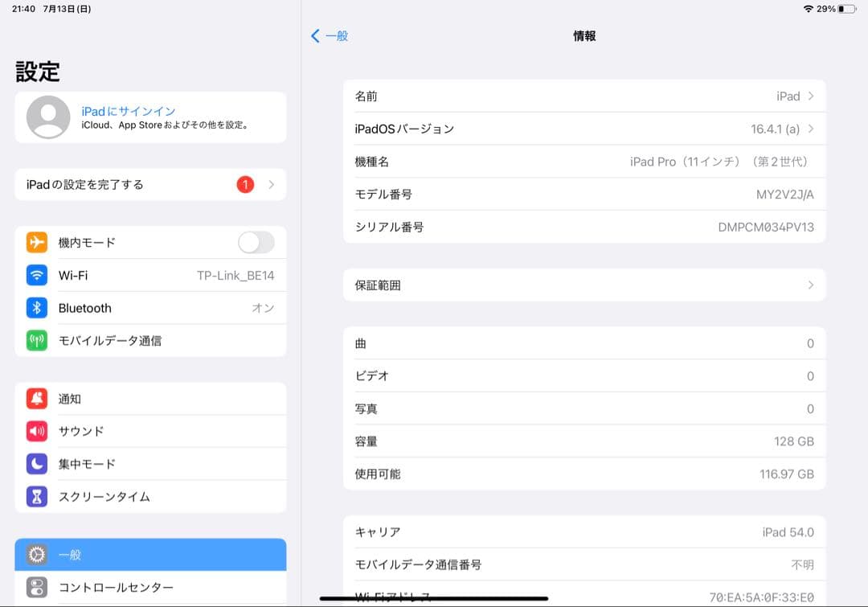This screenshot has height=607, width=868.
Task: Expand the iPadOSバージョン row details
Action: 584,129
